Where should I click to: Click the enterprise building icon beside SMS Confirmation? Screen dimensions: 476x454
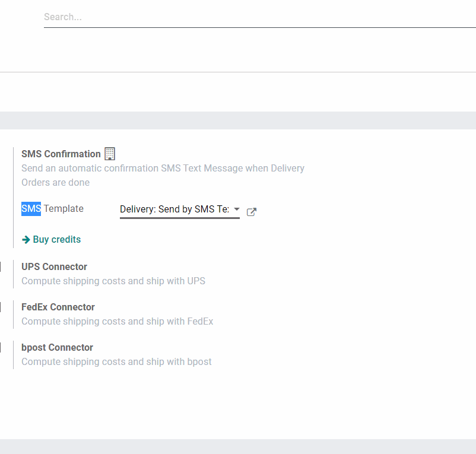pyautogui.click(x=110, y=154)
